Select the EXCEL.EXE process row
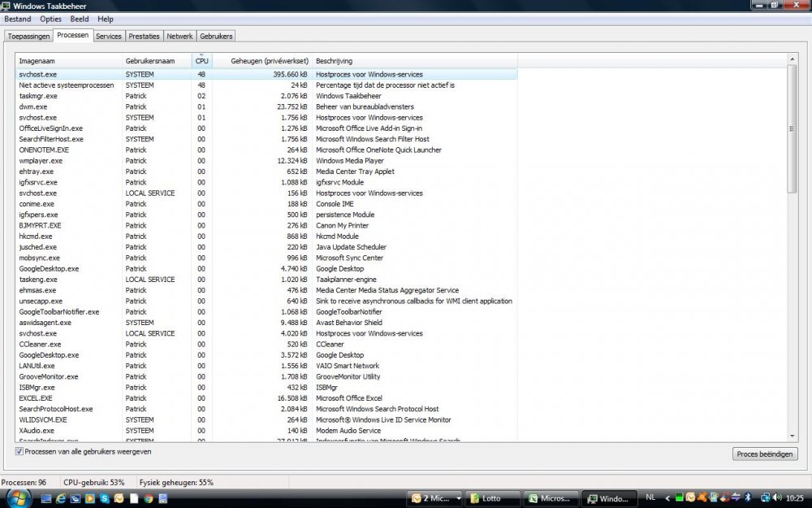The image size is (812, 508). pyautogui.click(x=36, y=398)
